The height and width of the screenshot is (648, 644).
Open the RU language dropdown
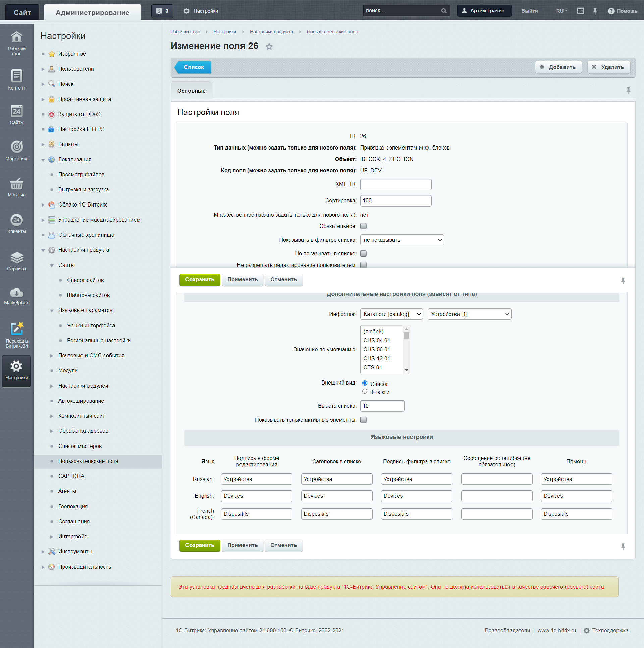(561, 11)
